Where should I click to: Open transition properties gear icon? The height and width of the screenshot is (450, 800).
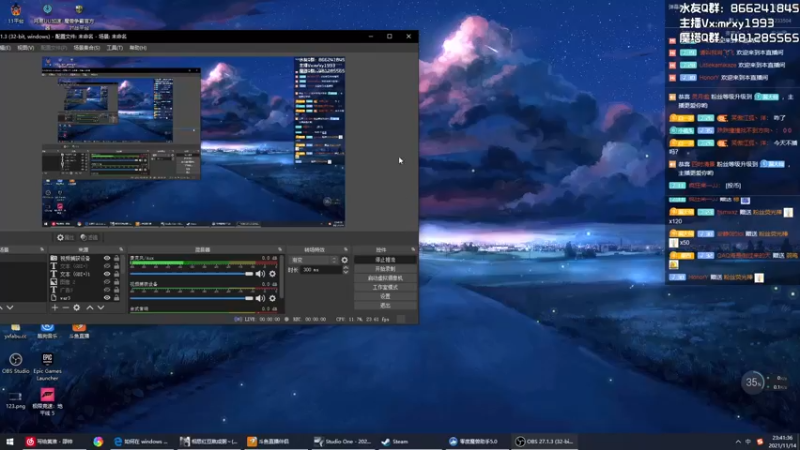pyautogui.click(x=344, y=260)
